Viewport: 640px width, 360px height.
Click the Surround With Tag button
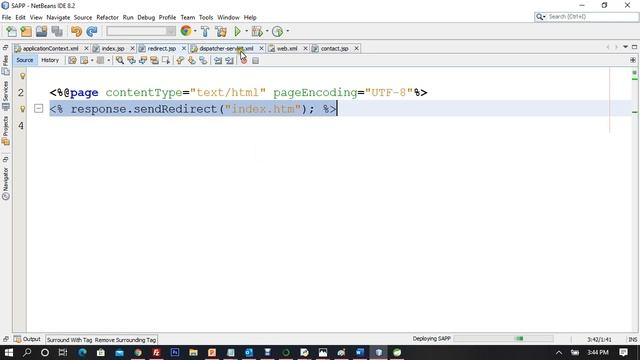pos(69,340)
